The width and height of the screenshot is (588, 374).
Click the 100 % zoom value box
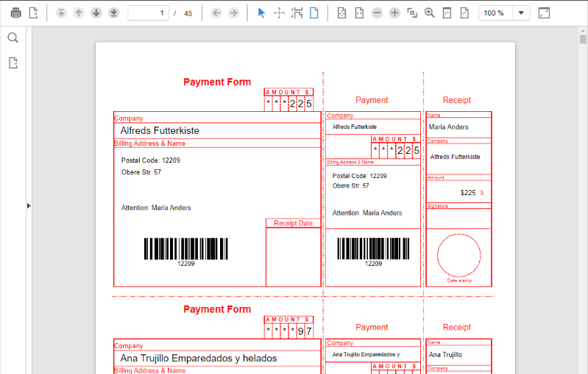point(495,13)
